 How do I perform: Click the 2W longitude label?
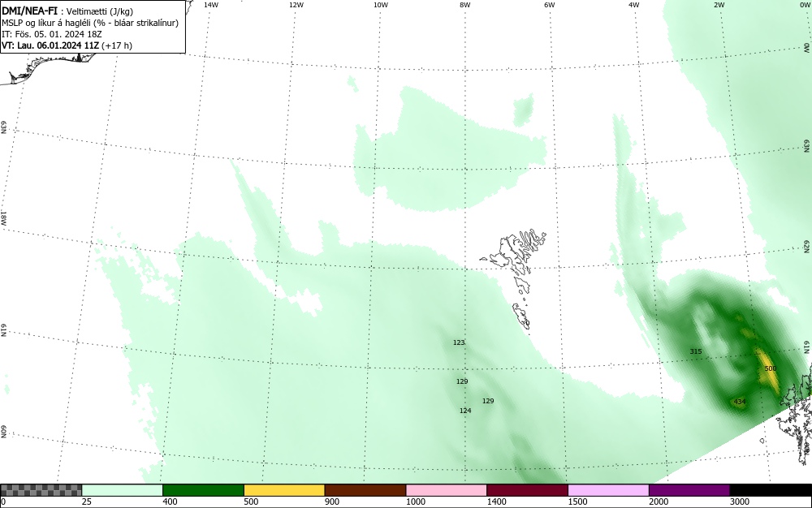(x=719, y=5)
